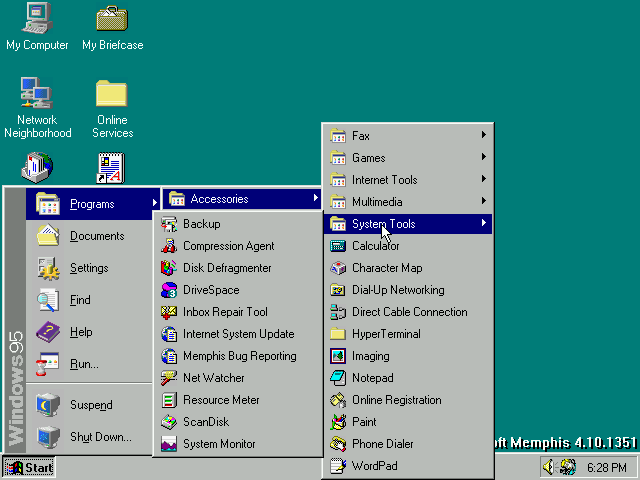Choose Shut Down... in the Start menu

click(x=89, y=437)
